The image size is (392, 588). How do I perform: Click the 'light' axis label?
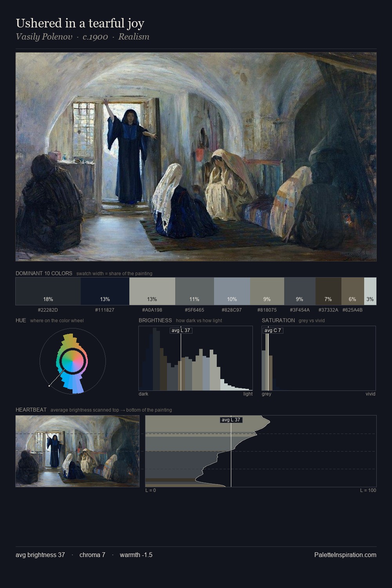pyautogui.click(x=248, y=394)
